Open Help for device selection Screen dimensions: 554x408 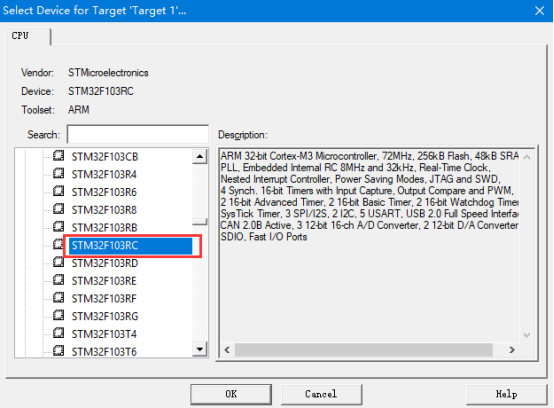[506, 394]
